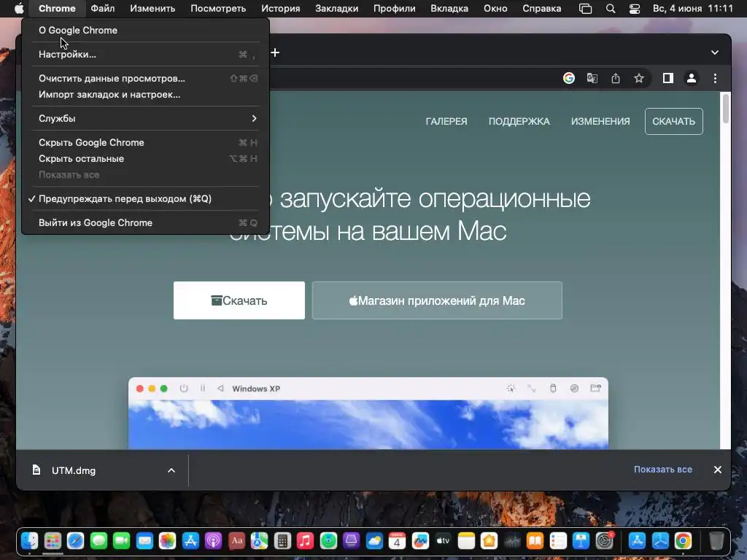
Task: Select О Google Chrome menu entry
Action: (x=145, y=30)
